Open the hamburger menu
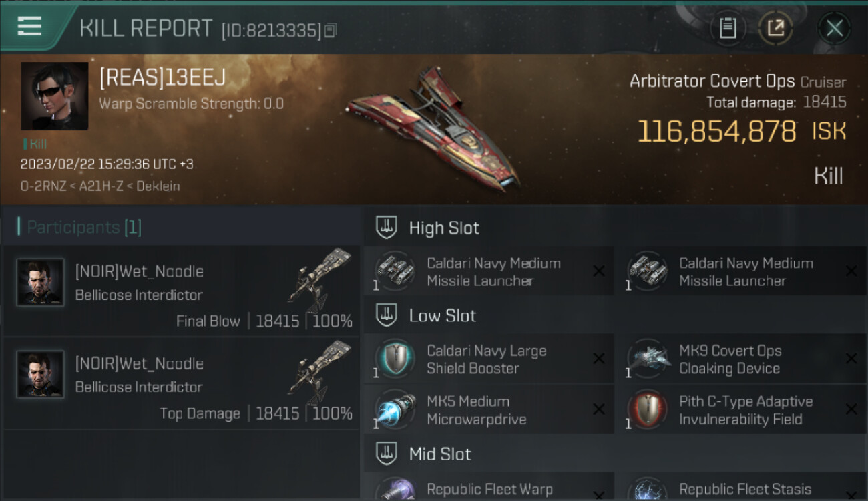This screenshot has width=868, height=501. (30, 26)
